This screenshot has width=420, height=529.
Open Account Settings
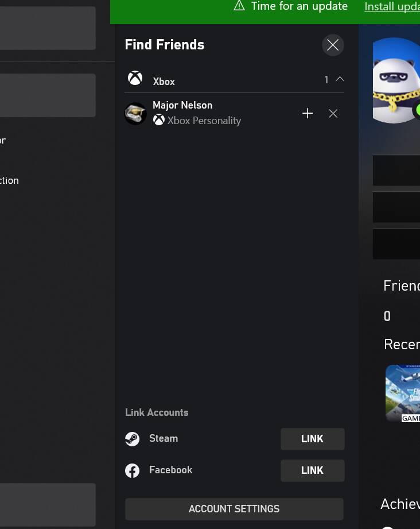[x=234, y=509]
